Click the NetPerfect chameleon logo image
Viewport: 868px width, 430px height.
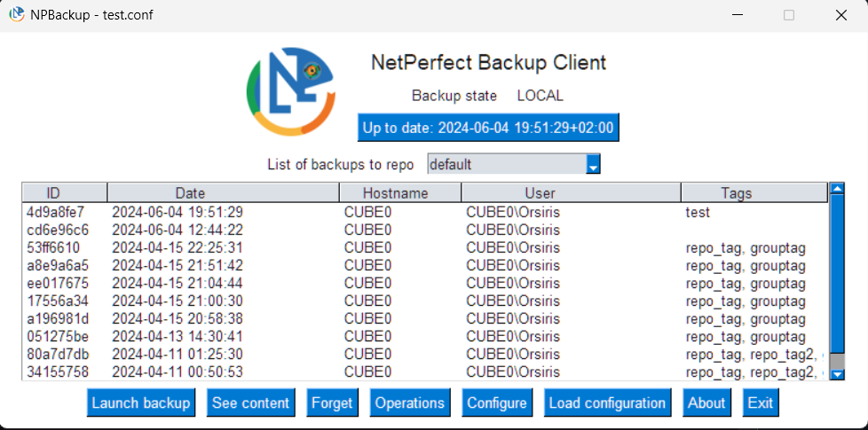pos(290,91)
